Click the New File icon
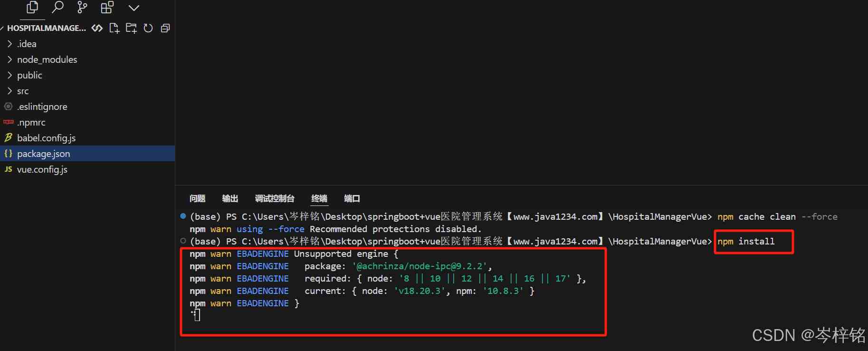This screenshot has height=351, width=868. click(114, 28)
